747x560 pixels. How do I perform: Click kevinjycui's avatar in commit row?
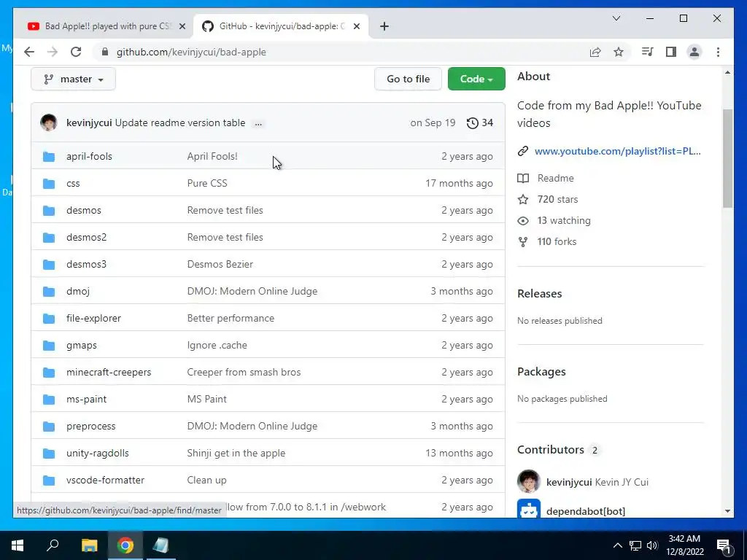[49, 122]
